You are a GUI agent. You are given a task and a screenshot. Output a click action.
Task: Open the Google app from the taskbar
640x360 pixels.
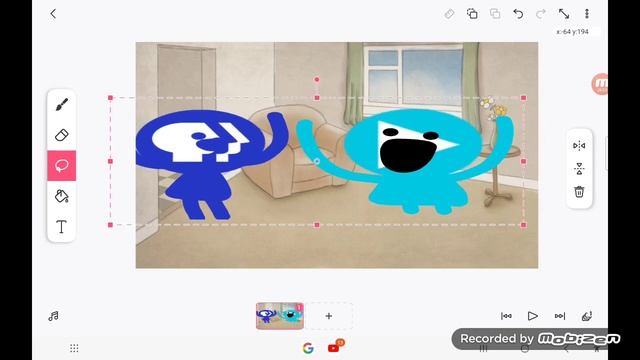(308, 348)
